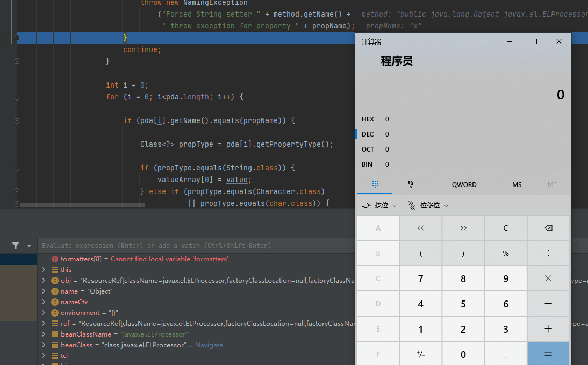
Task: Click the left shift << key
Action: [420, 228]
